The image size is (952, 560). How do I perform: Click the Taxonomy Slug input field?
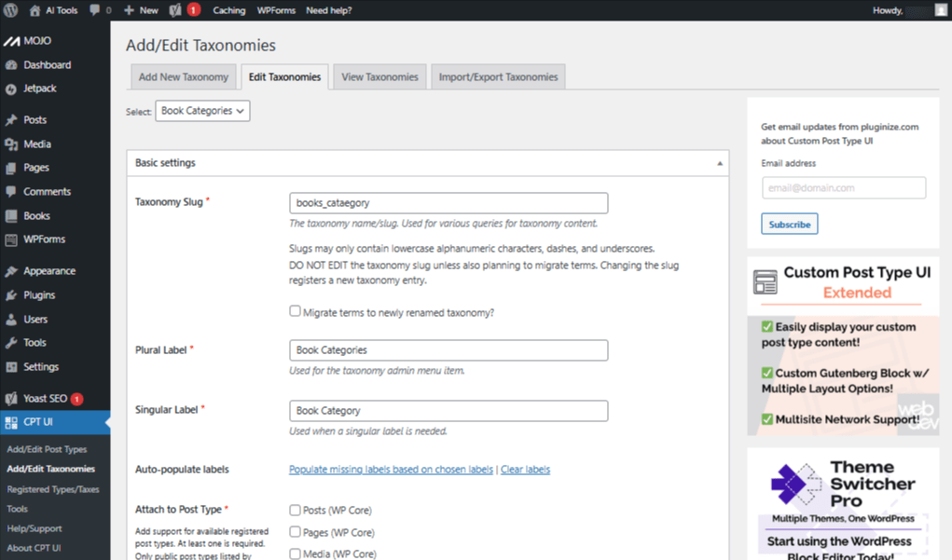(448, 203)
